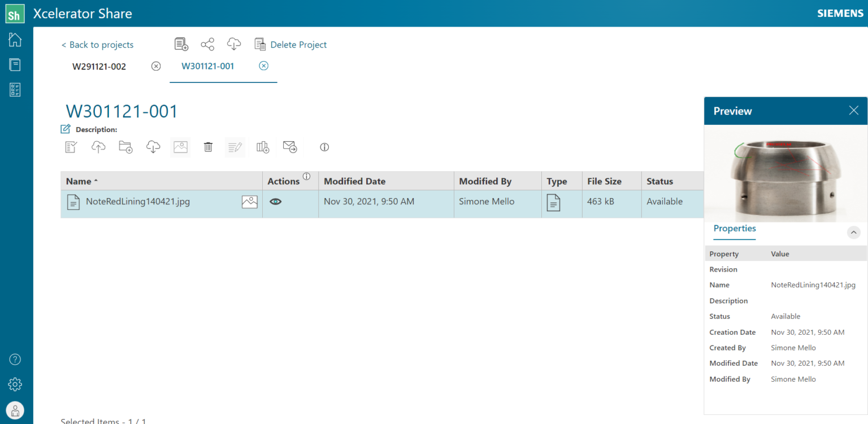Select the share project icon
868x424 pixels.
coord(207,43)
